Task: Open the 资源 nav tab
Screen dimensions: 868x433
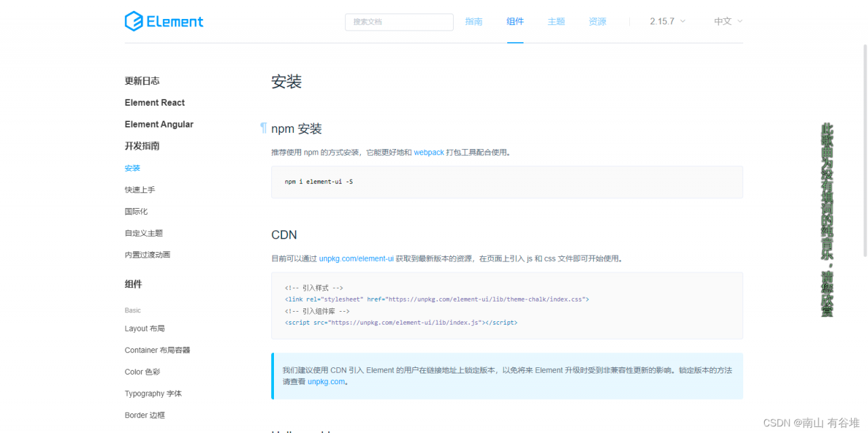Action: (x=597, y=22)
